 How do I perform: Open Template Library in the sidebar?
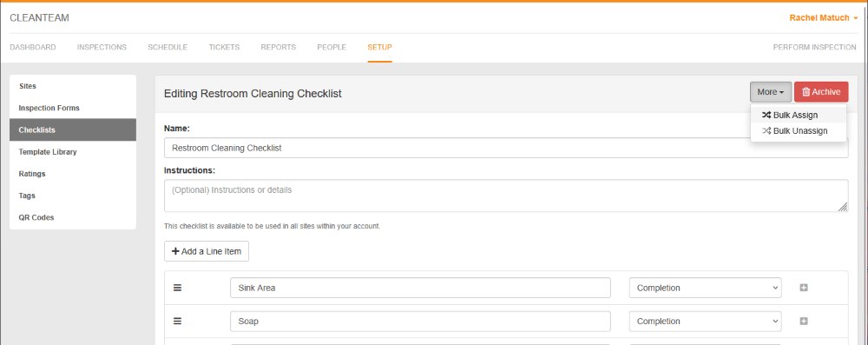[x=73, y=151]
